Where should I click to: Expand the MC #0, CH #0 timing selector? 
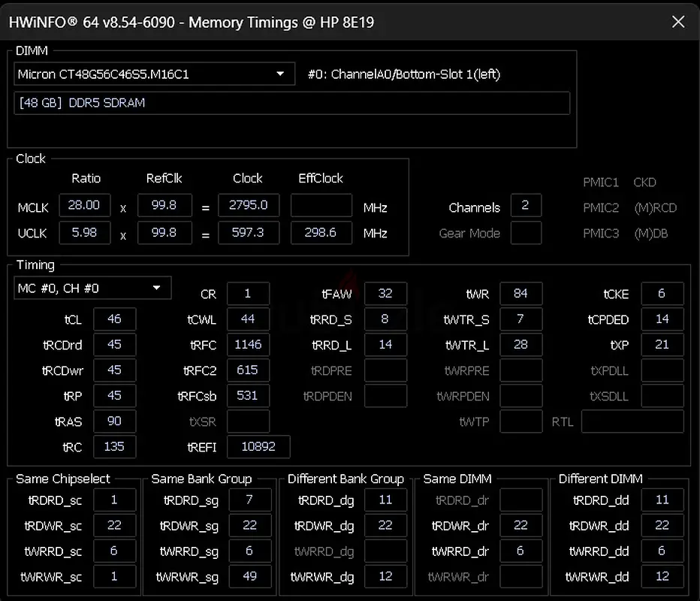coord(93,288)
